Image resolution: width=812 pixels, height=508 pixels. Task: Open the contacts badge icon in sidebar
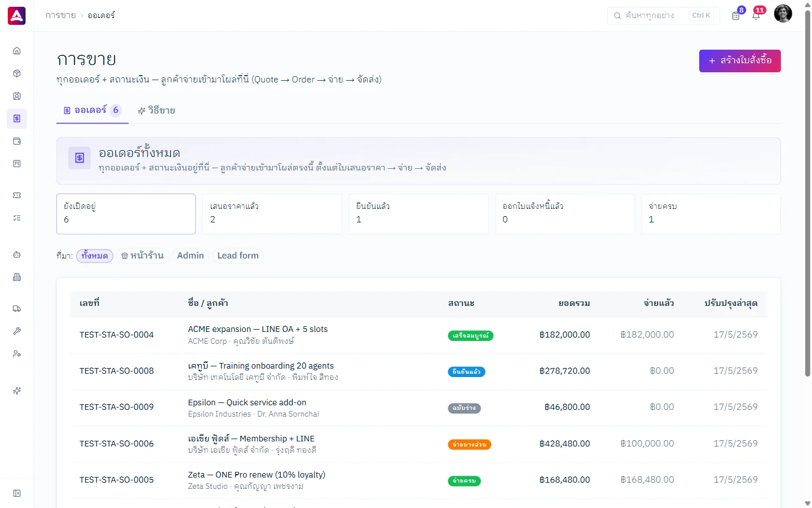17,96
